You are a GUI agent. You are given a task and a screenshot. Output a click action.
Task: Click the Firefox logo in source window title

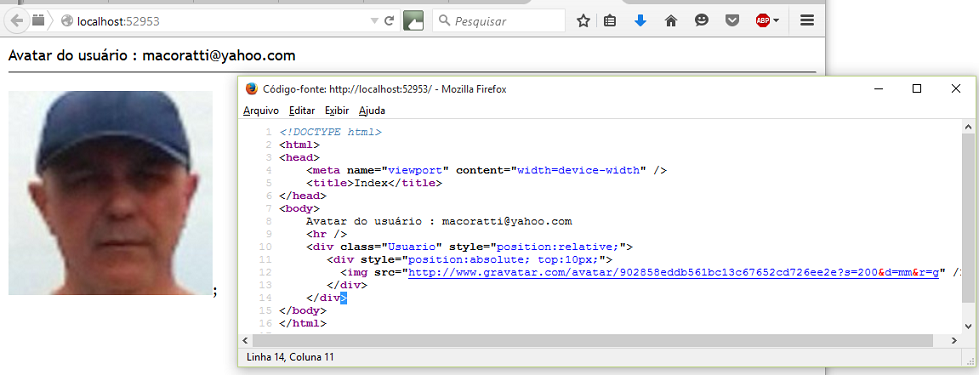[x=252, y=89]
